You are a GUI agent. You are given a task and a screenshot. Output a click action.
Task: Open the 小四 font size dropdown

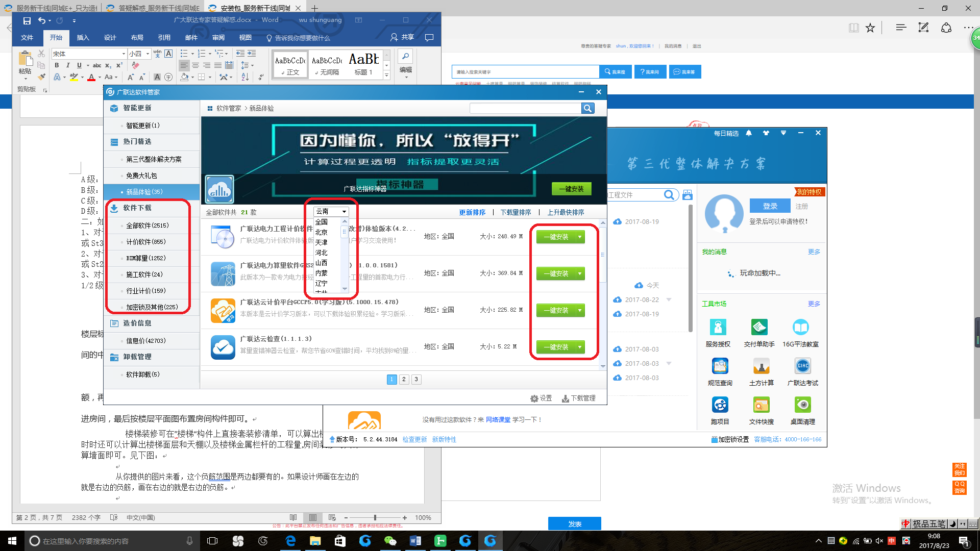(x=148, y=54)
